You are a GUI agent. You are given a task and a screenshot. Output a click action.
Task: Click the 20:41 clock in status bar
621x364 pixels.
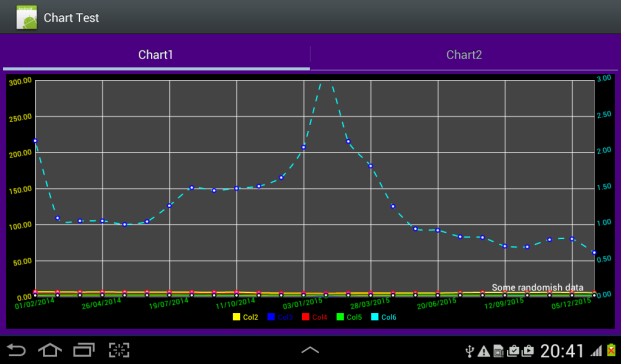[562, 351]
